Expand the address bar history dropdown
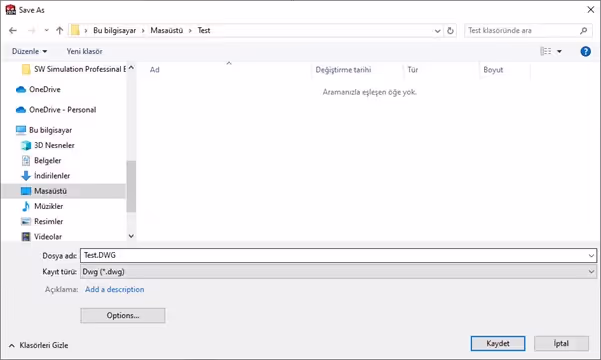601x360 pixels. tap(437, 31)
